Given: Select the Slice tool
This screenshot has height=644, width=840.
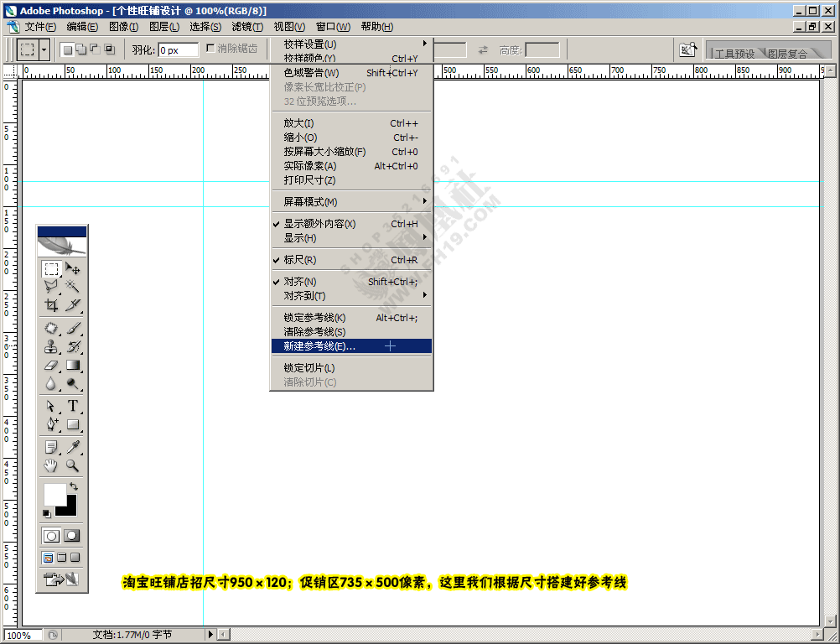Looking at the screenshot, I should 73,305.
